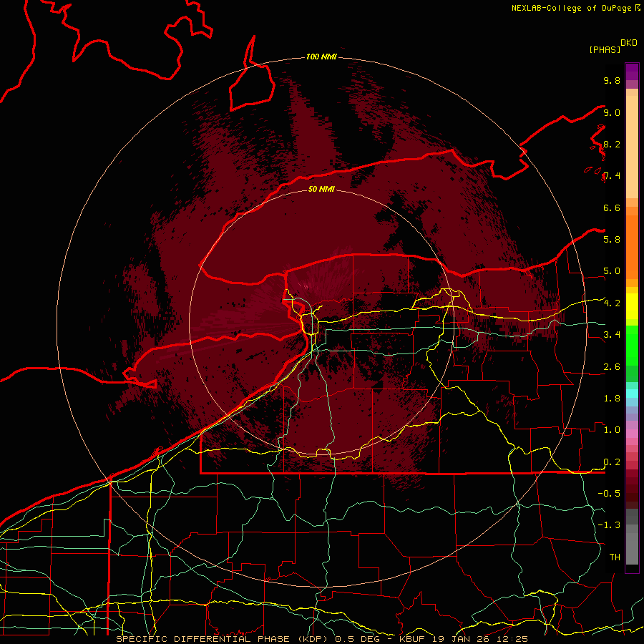
Task: Click the 1.0 value on the color scale
Action: (612, 430)
